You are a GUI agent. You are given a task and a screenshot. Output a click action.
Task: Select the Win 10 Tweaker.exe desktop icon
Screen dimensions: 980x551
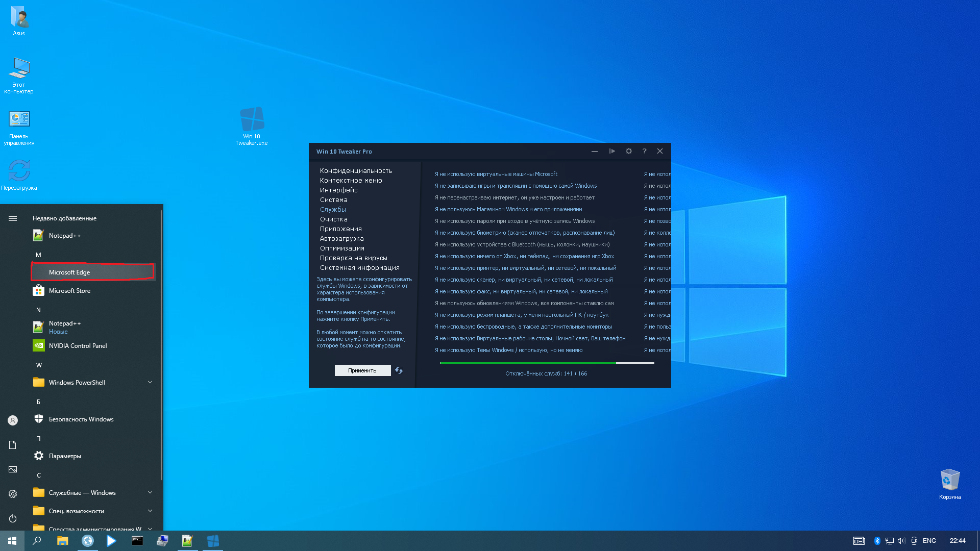click(x=252, y=126)
